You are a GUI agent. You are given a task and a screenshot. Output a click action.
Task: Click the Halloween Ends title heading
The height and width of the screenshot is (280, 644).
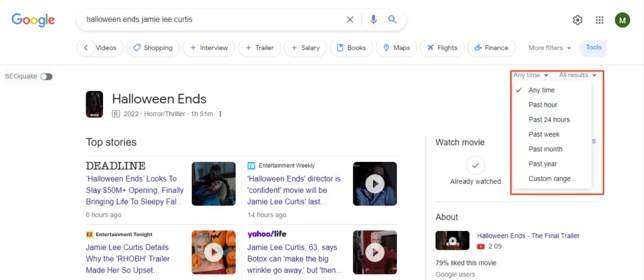coord(159,99)
